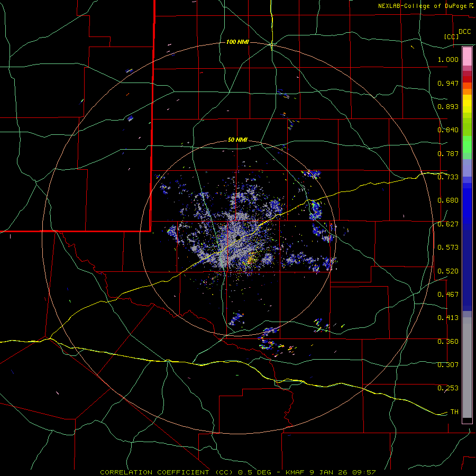
Task: Click the [CC] label above the color scale
Action: 451,36
